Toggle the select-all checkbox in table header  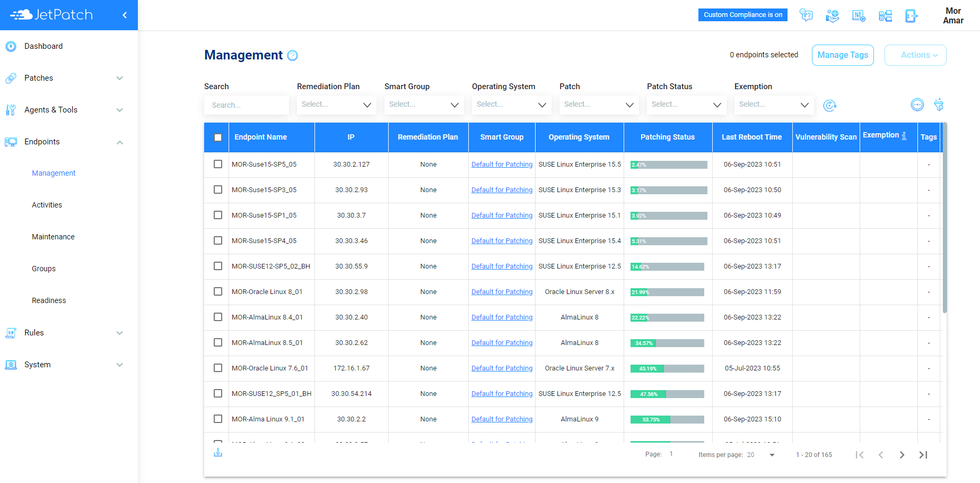click(x=218, y=137)
